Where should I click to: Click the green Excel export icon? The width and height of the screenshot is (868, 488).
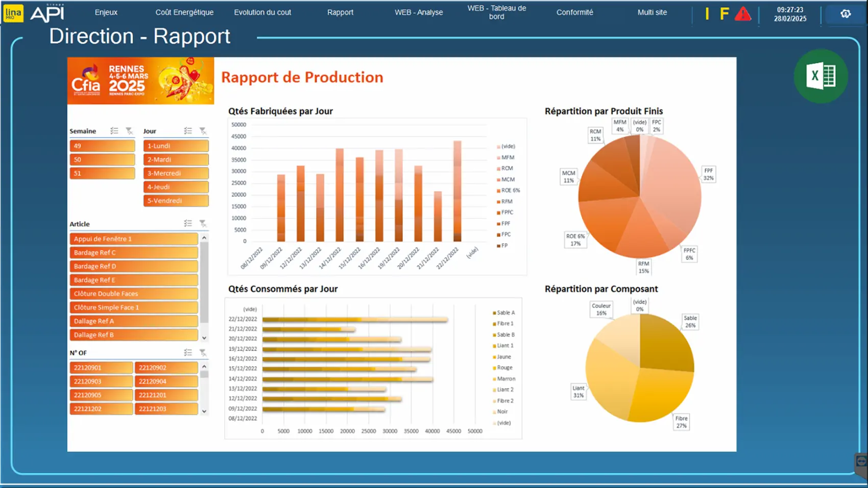[x=821, y=77]
